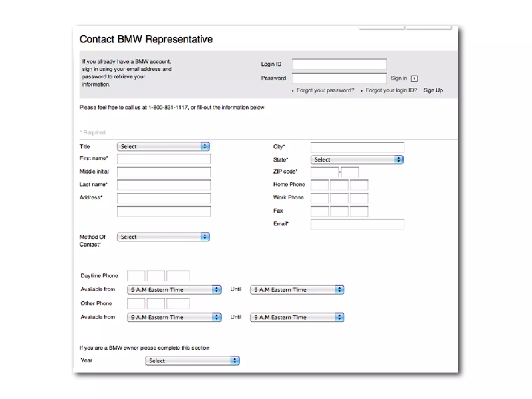
Task: Click the Email input field
Action: [357, 224]
